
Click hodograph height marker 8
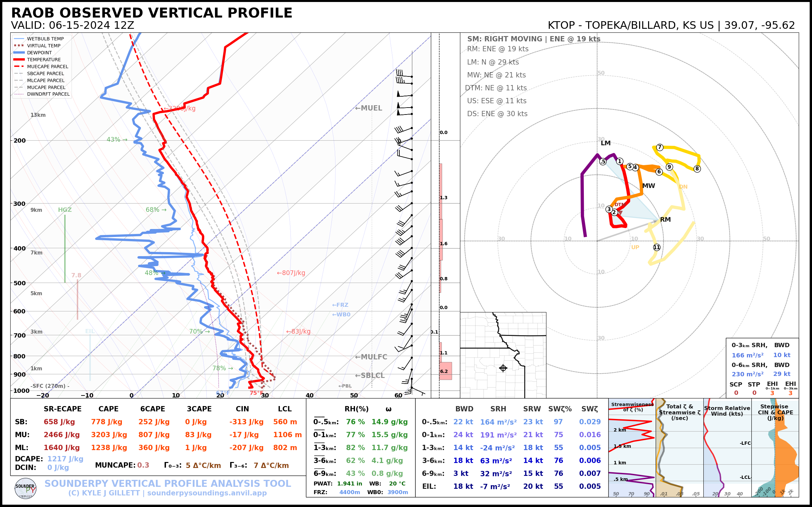pyautogui.click(x=697, y=169)
